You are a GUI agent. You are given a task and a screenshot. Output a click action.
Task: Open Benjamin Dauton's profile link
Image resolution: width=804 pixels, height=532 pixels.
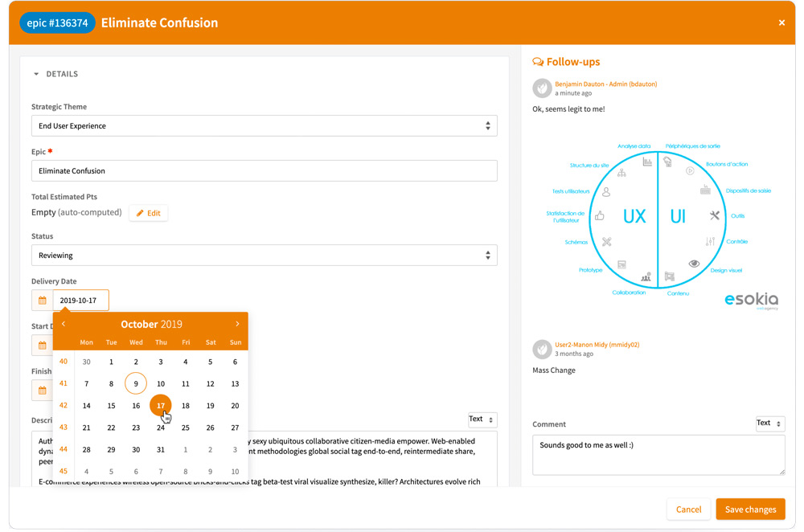click(x=605, y=84)
